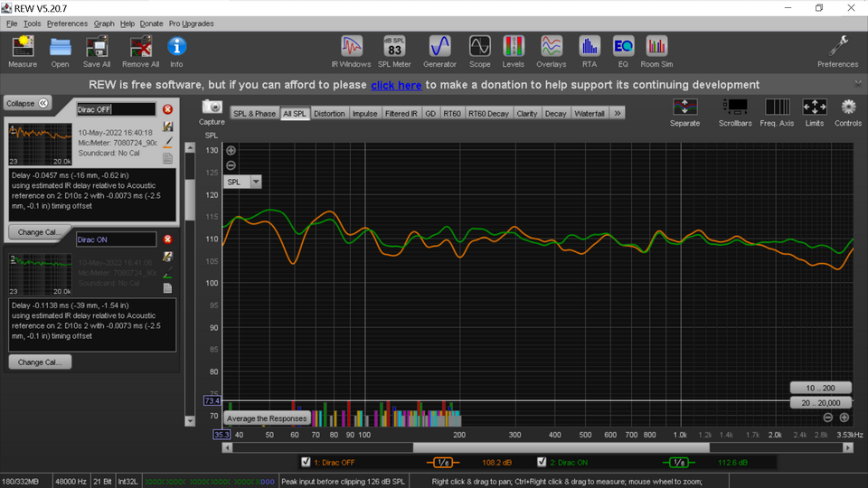Open the IR Windows settings

(351, 52)
